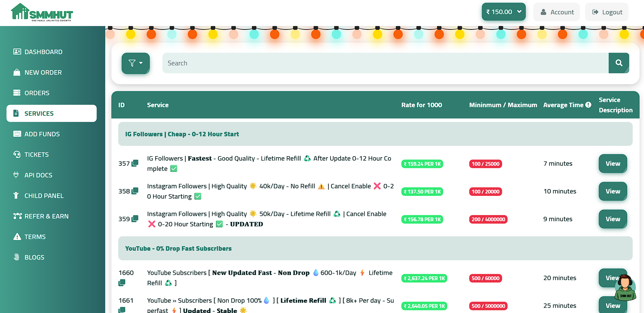Copy service ID 1660 using its copy icon
Viewport: 644px width, 313px height.
click(122, 282)
